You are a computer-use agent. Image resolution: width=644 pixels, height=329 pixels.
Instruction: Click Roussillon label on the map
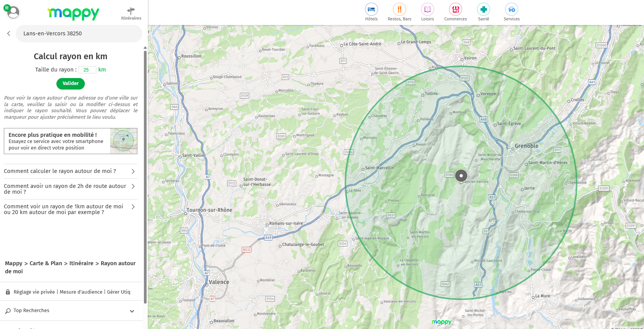191,56
